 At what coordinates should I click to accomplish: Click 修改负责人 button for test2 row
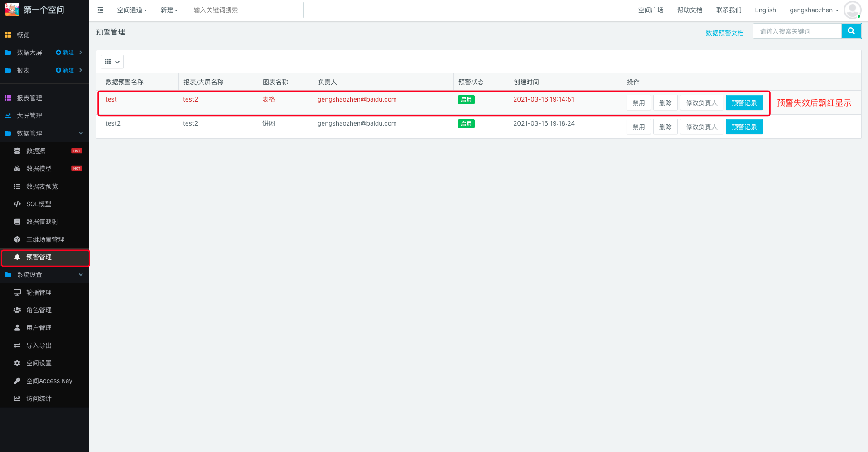click(x=702, y=127)
